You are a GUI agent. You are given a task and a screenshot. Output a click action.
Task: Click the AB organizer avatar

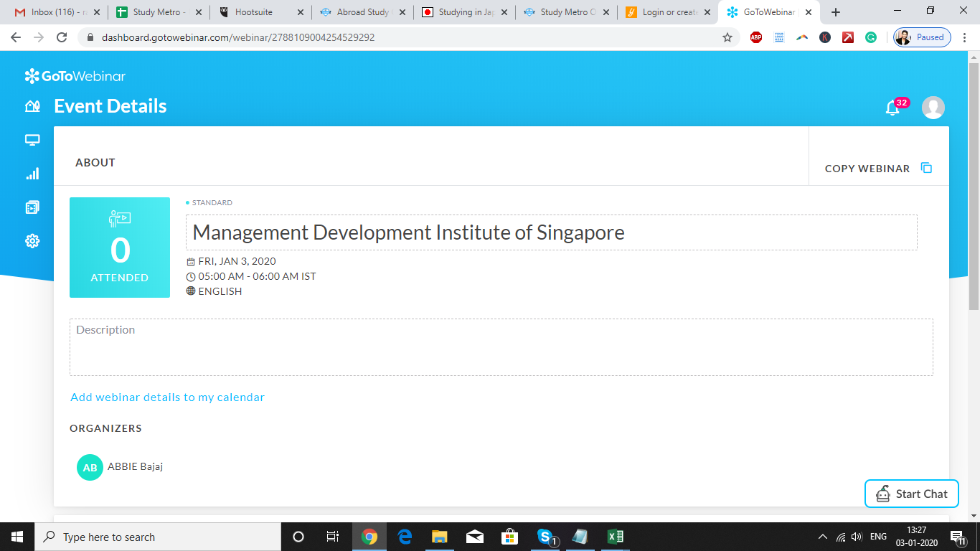click(90, 467)
